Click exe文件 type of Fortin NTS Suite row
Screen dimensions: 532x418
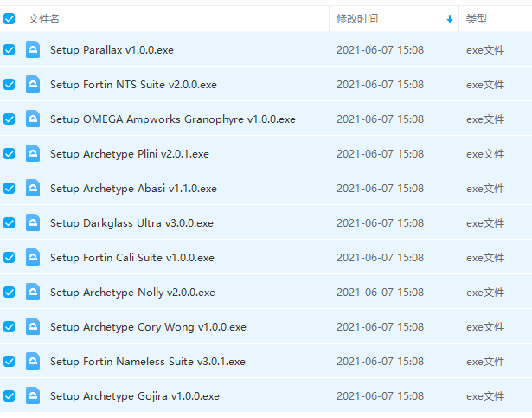click(x=485, y=85)
